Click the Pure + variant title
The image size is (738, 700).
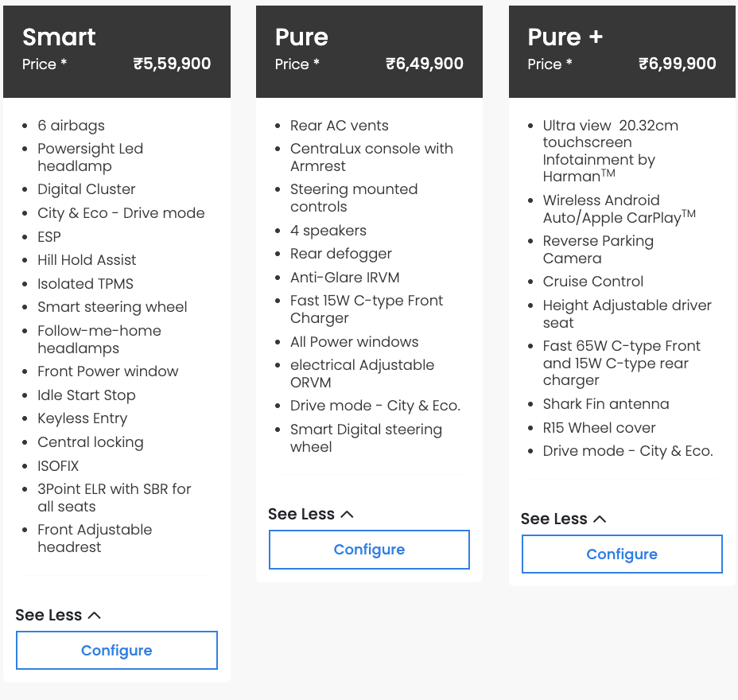565,37
